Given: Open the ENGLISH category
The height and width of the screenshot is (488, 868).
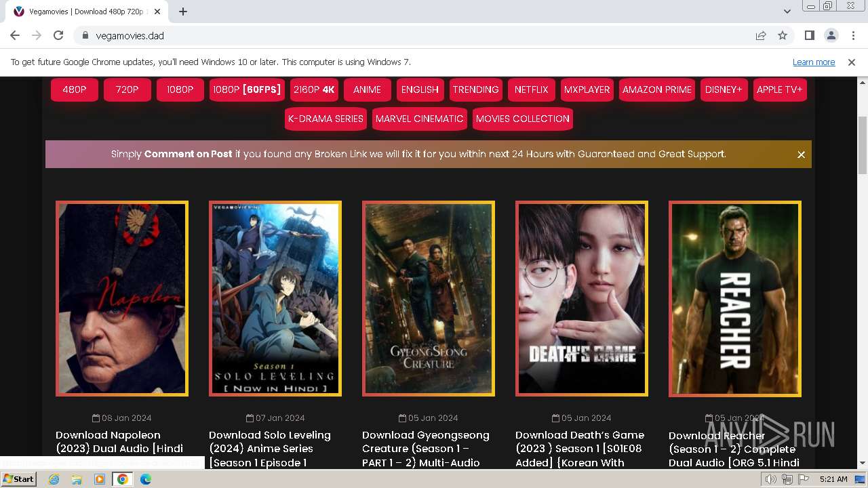Looking at the screenshot, I should [x=420, y=89].
